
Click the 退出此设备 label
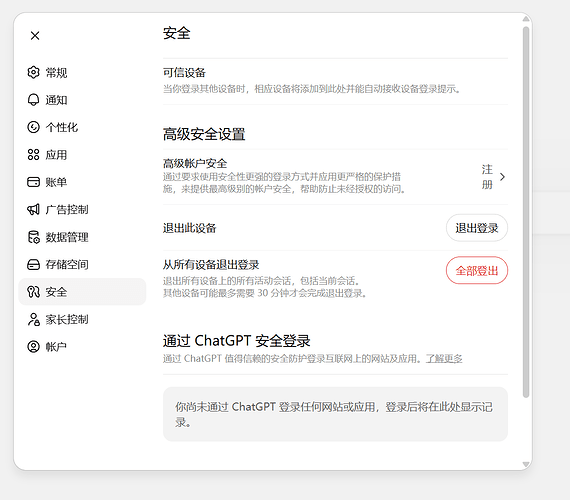click(x=189, y=228)
